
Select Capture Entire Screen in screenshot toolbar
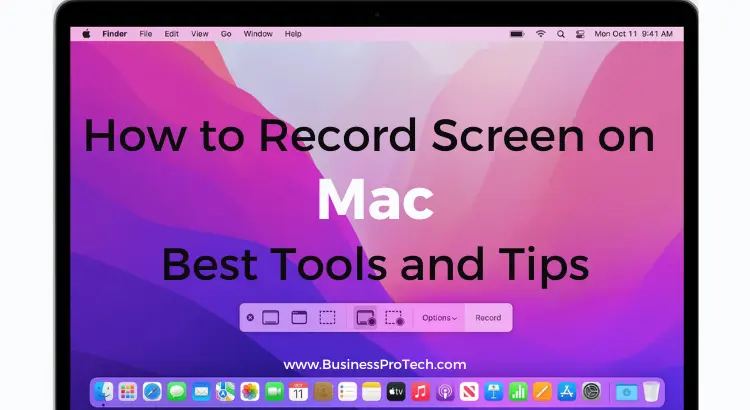point(271,318)
